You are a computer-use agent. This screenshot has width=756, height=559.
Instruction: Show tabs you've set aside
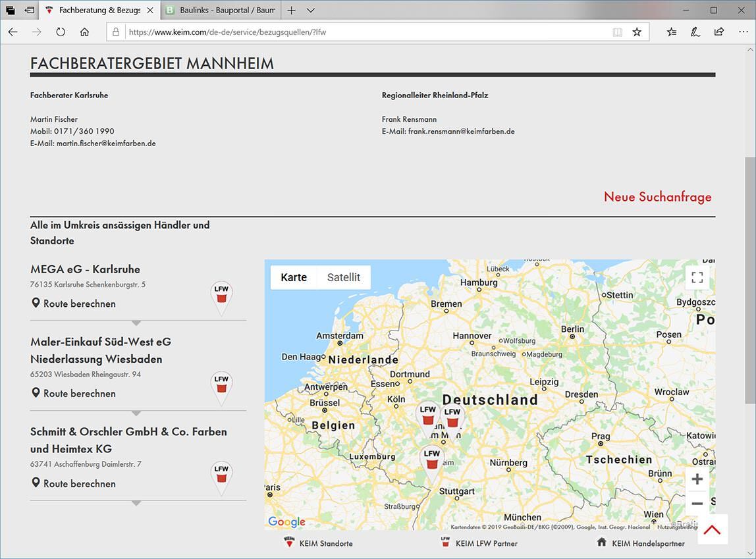point(10,10)
